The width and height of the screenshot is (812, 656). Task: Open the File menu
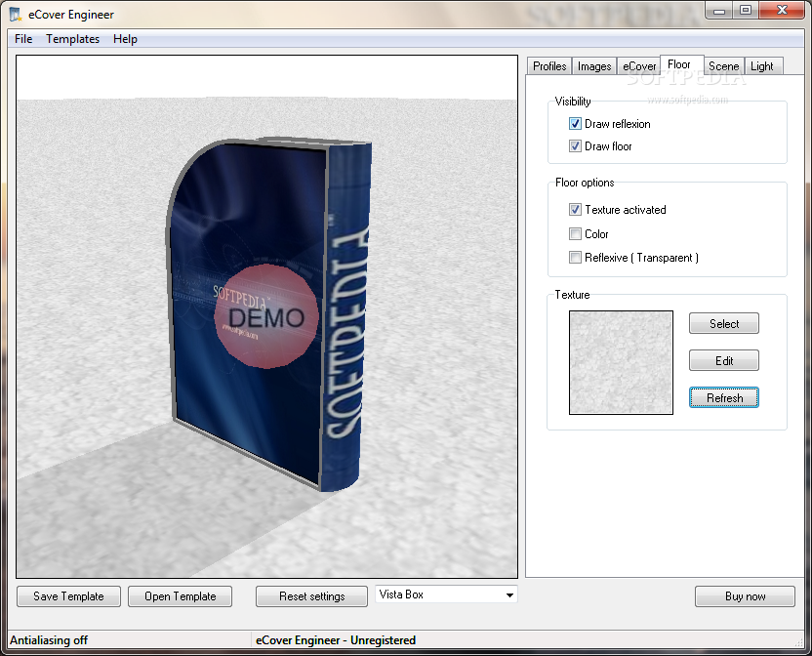tap(23, 39)
